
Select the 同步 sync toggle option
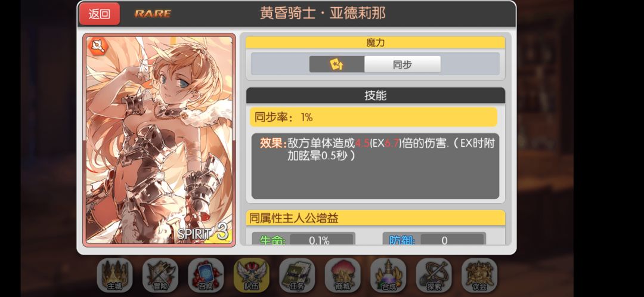[402, 64]
